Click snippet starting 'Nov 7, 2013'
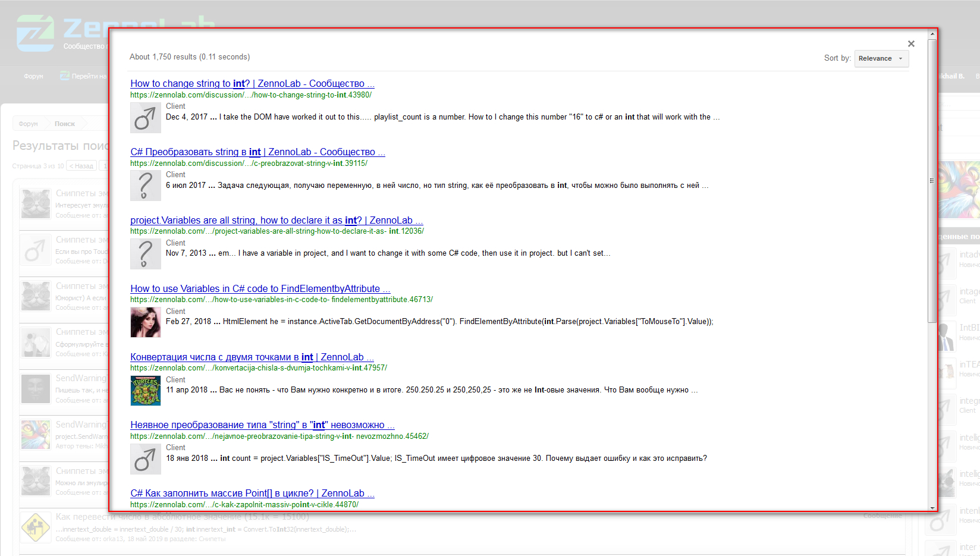This screenshot has width=980, height=556. (388, 253)
